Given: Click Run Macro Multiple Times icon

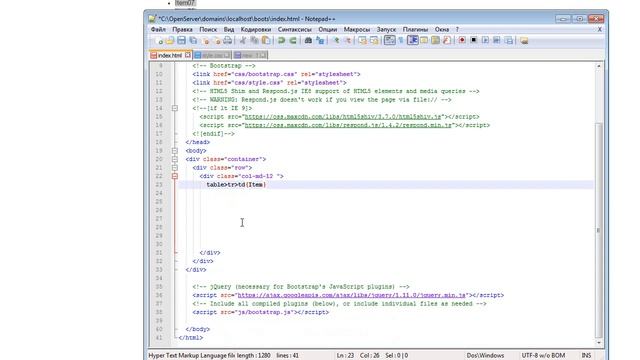Looking at the screenshot, I should pos(496,40).
